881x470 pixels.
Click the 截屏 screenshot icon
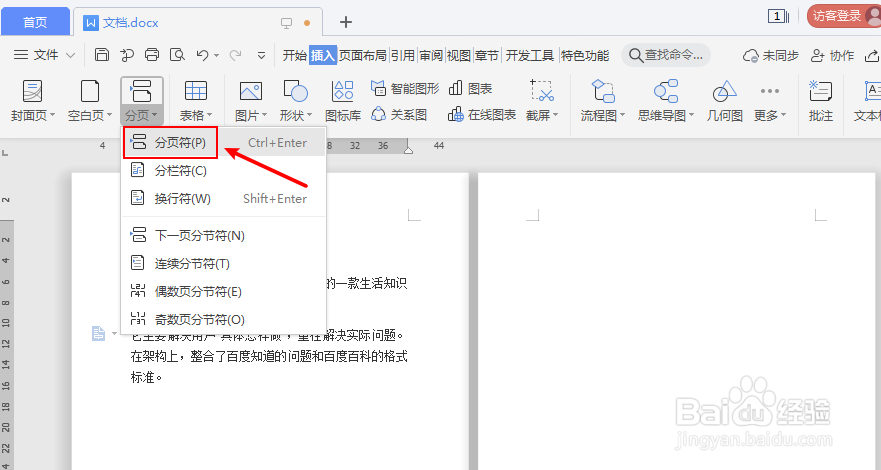pos(542,90)
